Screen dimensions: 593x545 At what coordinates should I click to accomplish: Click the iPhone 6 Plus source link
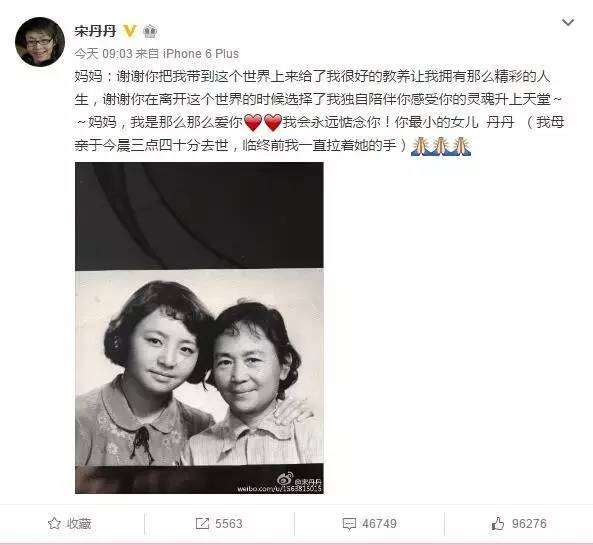(x=201, y=54)
